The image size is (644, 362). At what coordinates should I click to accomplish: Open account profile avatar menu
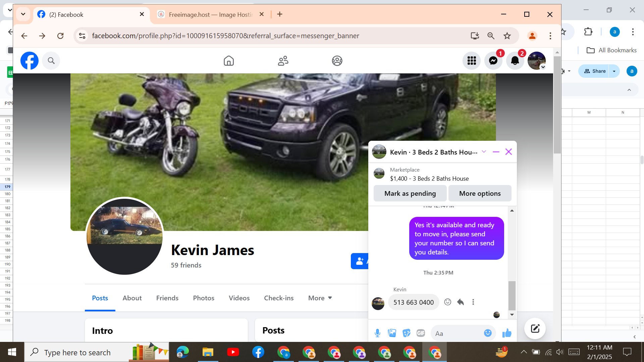click(536, 61)
